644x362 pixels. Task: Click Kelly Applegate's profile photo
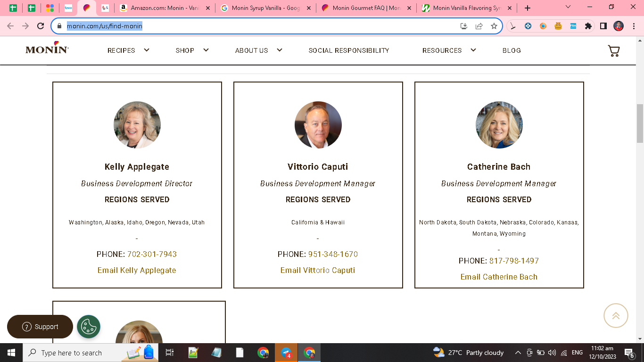(x=137, y=125)
